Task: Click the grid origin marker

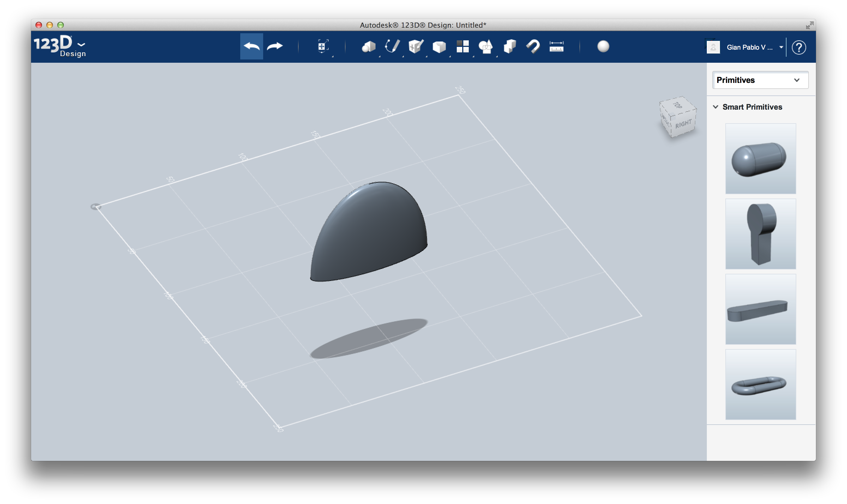Action: [x=96, y=206]
